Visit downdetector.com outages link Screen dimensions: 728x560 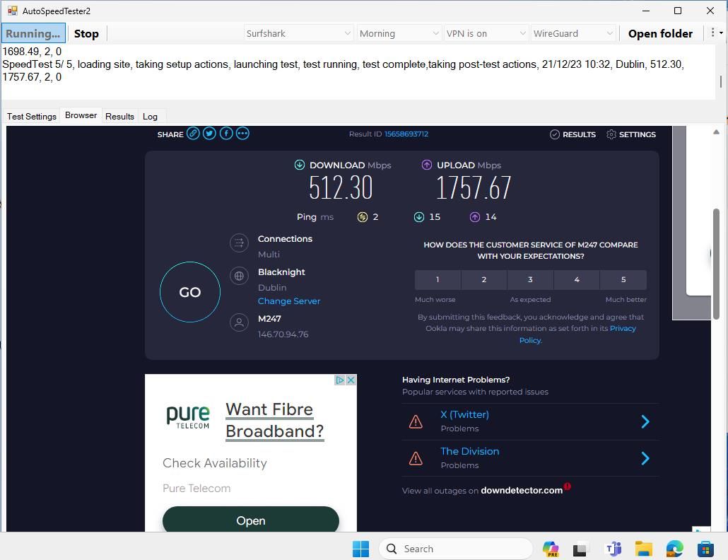522,490
